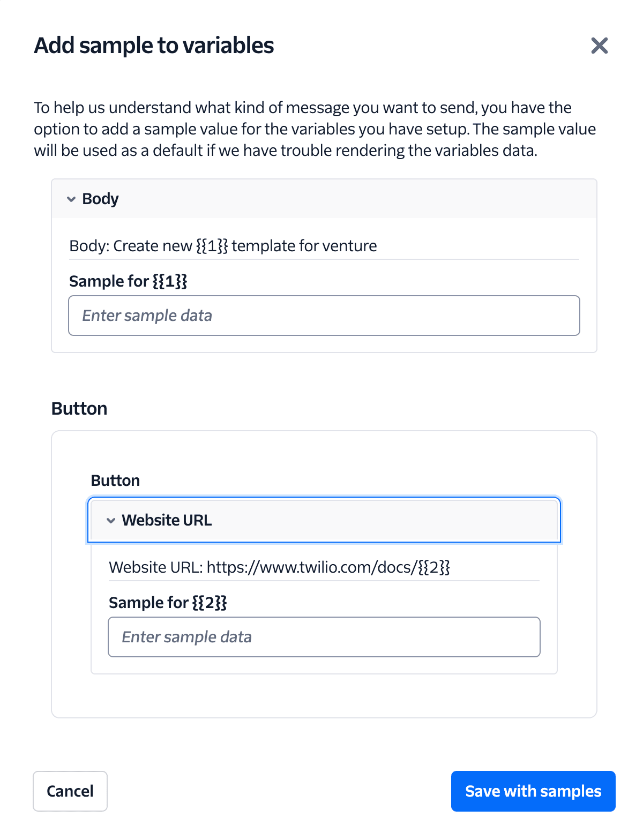Click the Sample for {{2}} input field
Screen dimensions: 643x840
point(324,637)
